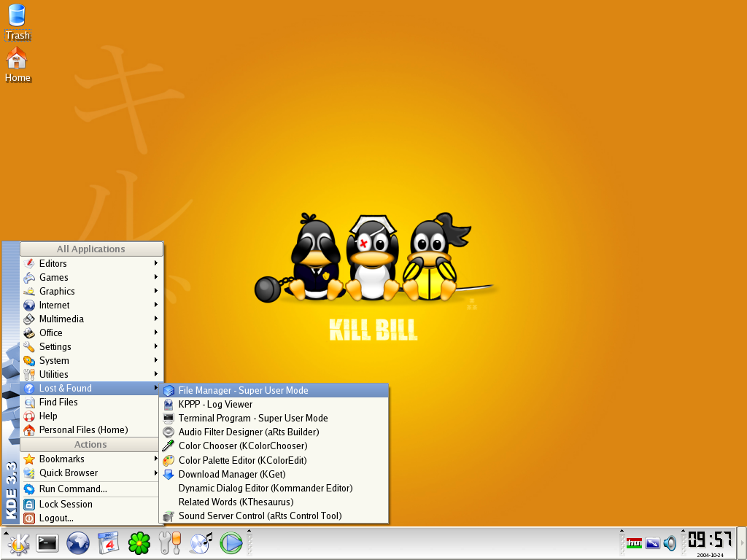
Task: Open the Quick Browser menu entry
Action: (x=90, y=472)
